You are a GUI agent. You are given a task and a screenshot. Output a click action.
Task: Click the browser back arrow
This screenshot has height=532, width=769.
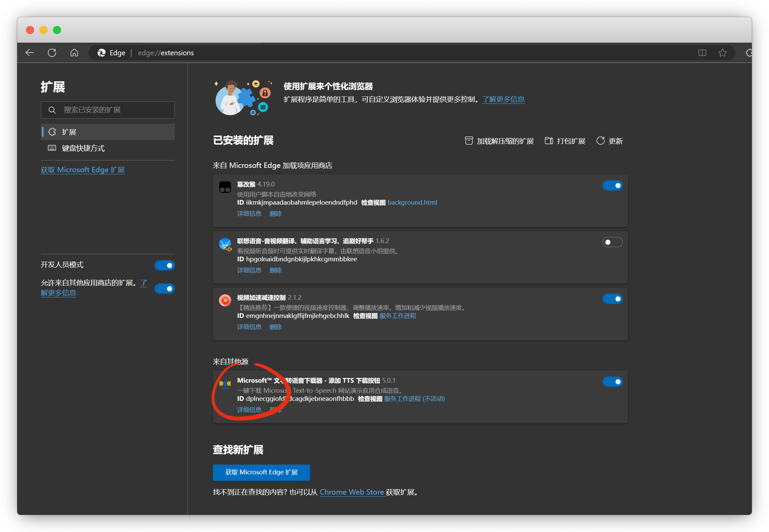tap(30, 53)
